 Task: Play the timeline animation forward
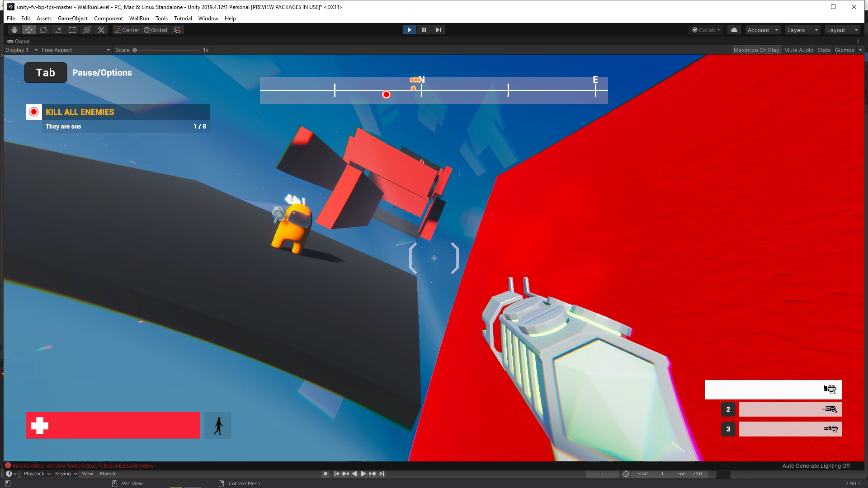pyautogui.click(x=363, y=474)
